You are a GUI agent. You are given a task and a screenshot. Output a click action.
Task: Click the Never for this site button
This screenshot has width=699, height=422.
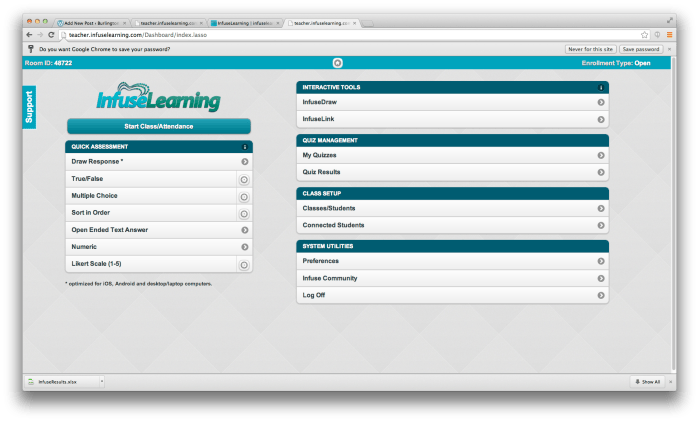coord(590,48)
